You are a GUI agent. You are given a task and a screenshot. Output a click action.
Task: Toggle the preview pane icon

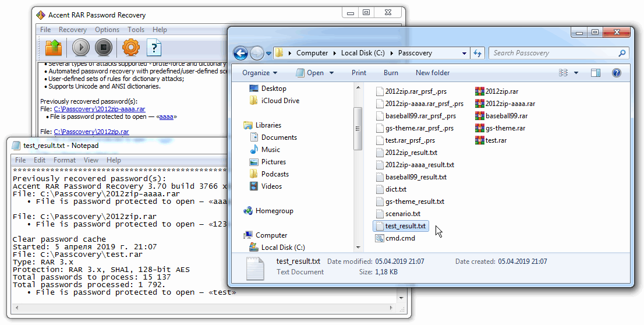[x=596, y=73]
